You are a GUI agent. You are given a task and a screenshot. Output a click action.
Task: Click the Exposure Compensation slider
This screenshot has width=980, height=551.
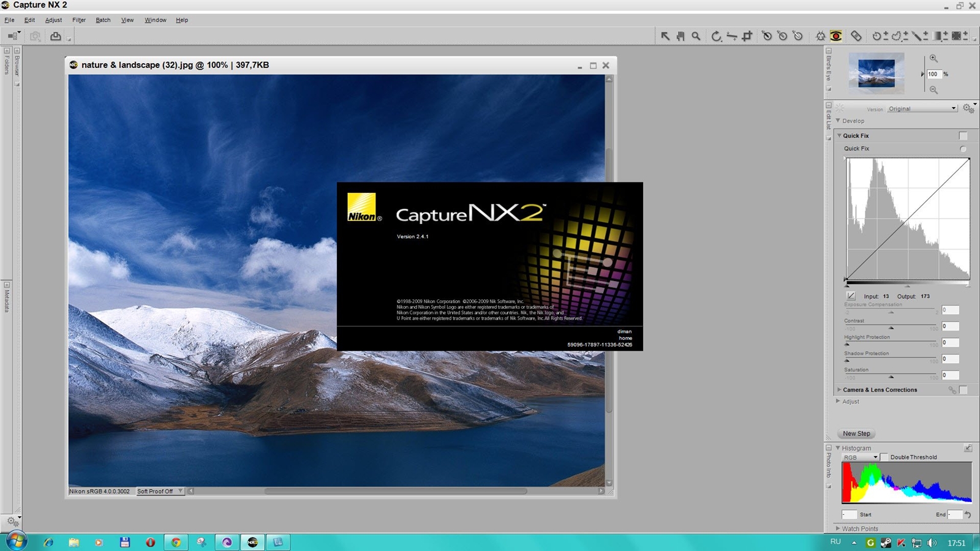point(891,312)
